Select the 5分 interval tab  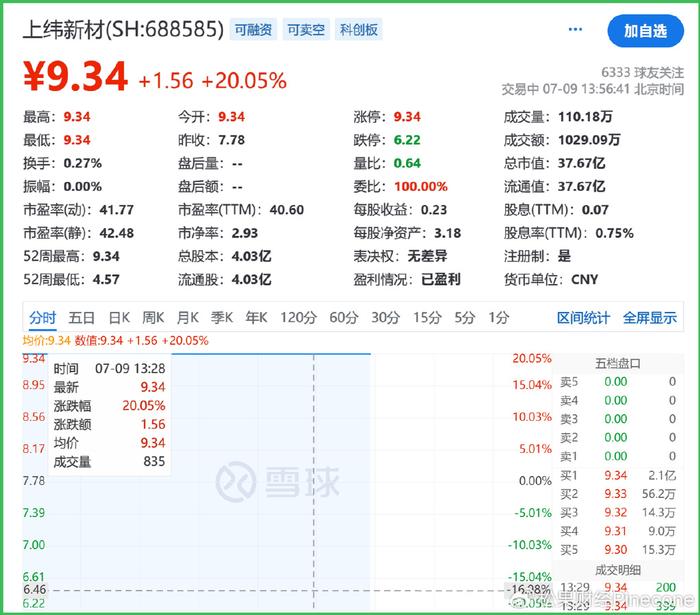(465, 318)
